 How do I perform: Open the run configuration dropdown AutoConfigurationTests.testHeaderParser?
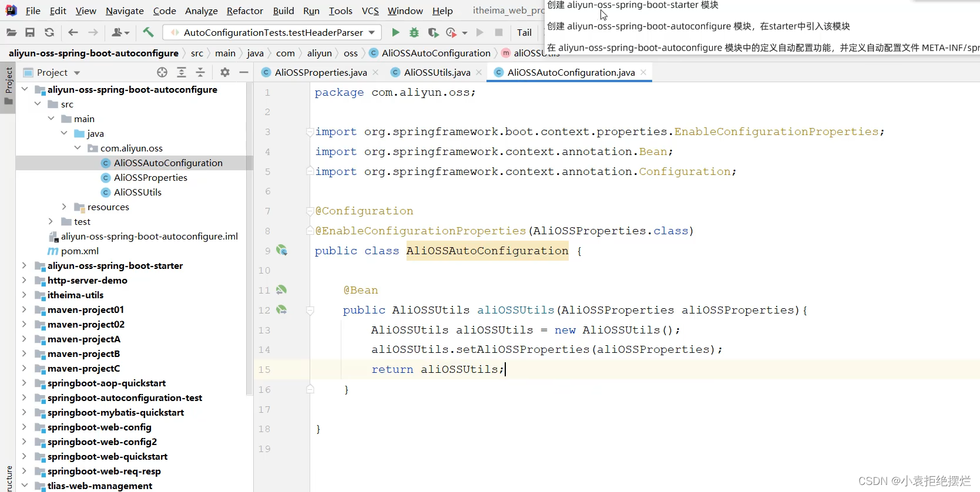click(272, 32)
